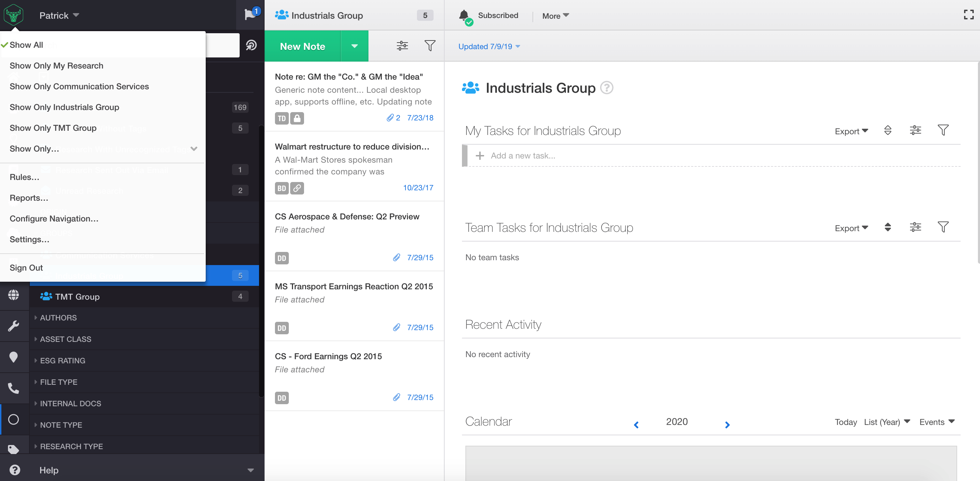Click the globe sidebar icon

[14, 295]
